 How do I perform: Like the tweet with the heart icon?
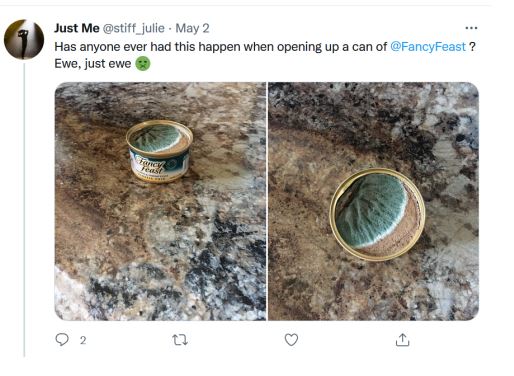click(291, 340)
